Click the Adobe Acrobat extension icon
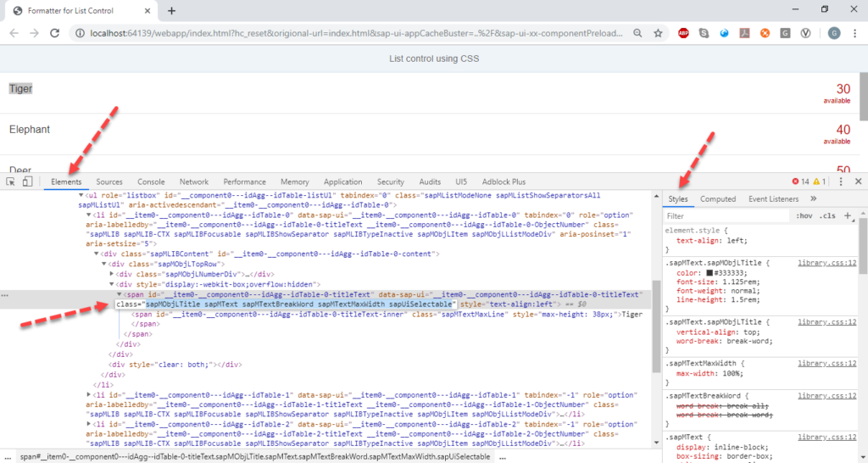 tap(744, 33)
